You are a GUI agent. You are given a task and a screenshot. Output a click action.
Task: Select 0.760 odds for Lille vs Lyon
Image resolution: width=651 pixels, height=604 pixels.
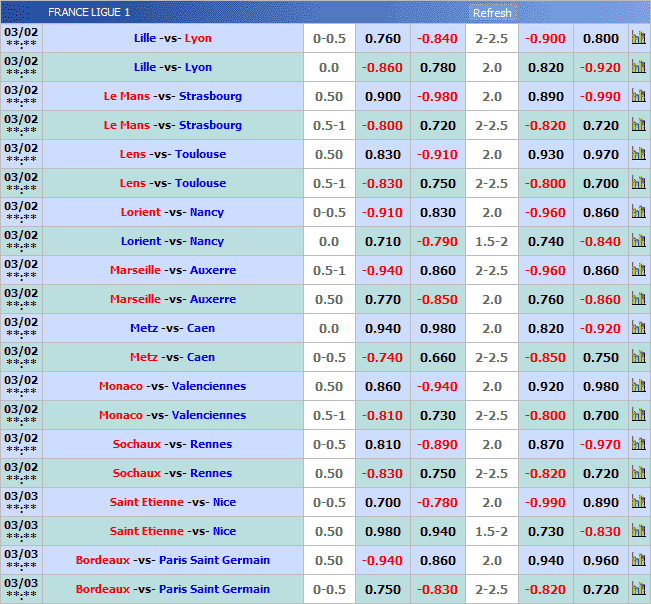click(382, 39)
